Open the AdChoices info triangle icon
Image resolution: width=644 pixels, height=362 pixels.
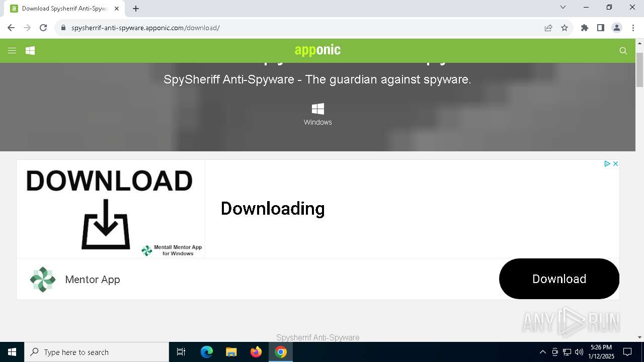click(607, 164)
